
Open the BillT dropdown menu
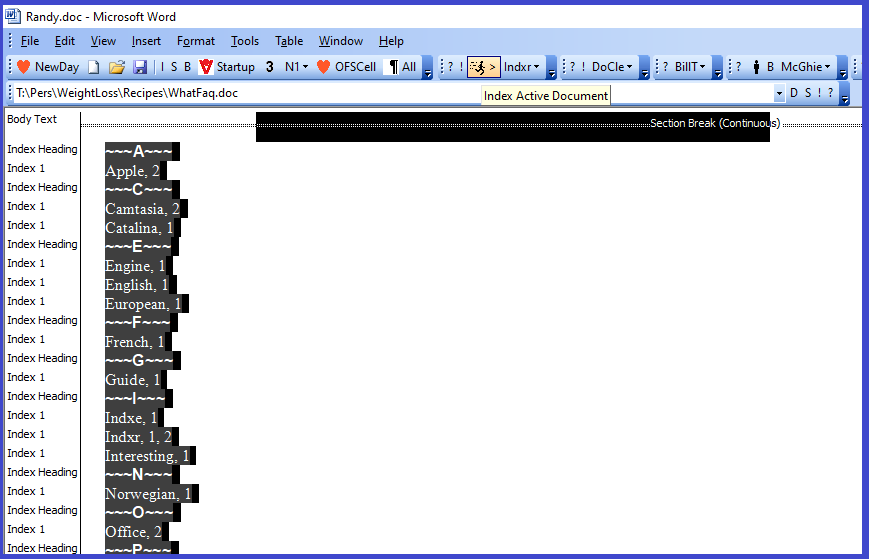690,67
